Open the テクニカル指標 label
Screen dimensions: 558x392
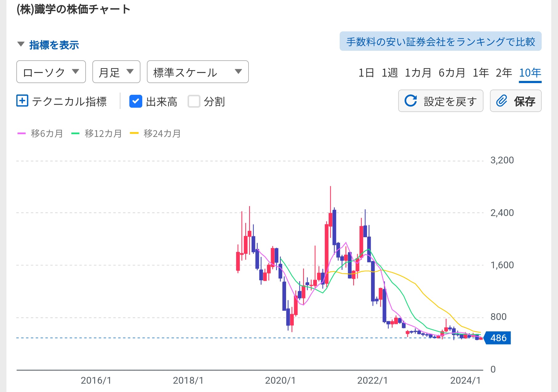tap(69, 101)
